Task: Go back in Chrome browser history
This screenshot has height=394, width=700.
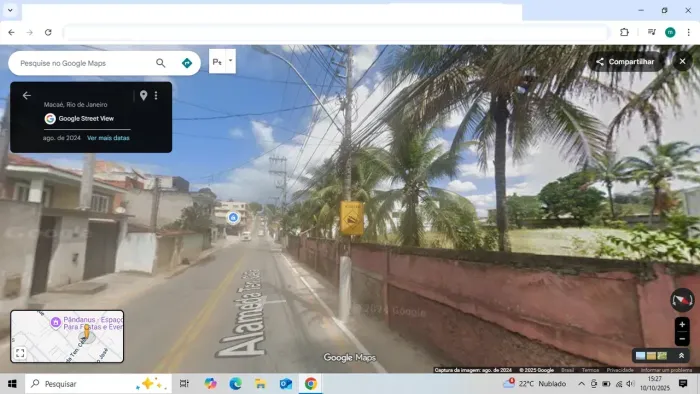Action: tap(11, 32)
